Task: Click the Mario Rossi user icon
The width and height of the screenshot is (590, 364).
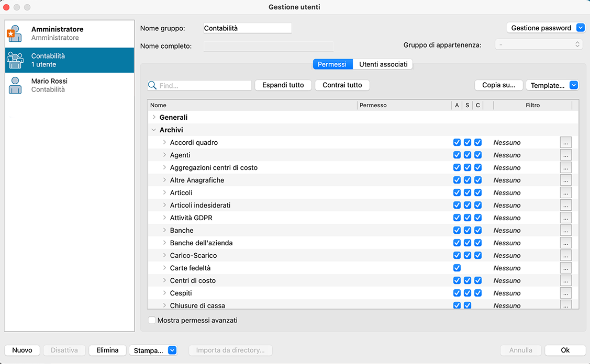Action: (15, 85)
